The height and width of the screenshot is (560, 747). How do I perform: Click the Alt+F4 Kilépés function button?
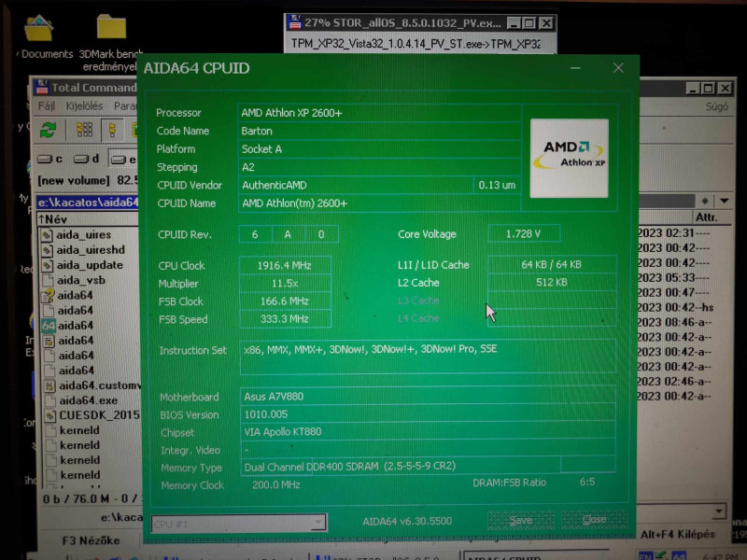pyautogui.click(x=678, y=535)
